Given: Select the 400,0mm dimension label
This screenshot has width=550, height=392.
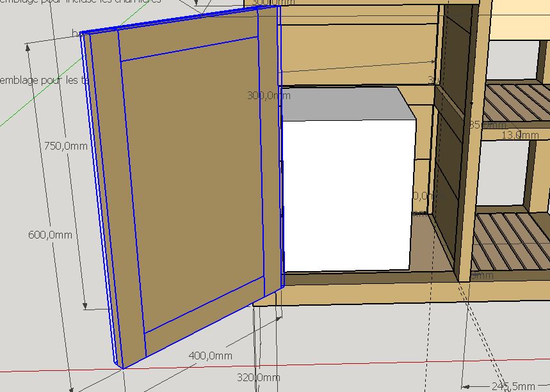Looking at the screenshot, I should [211, 356].
